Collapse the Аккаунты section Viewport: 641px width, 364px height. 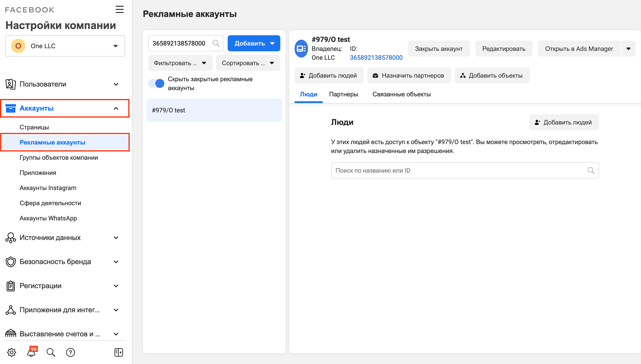coord(116,108)
